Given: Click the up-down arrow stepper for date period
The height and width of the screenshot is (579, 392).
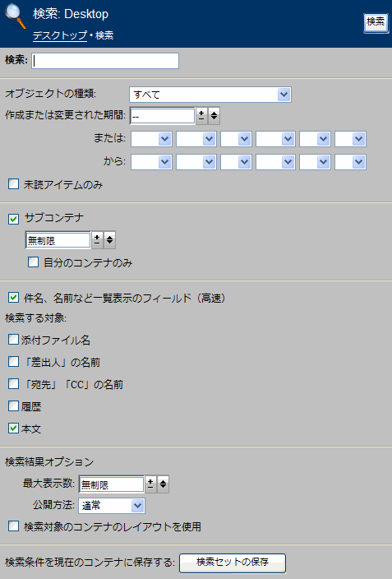Looking at the screenshot, I should pyautogui.click(x=214, y=116).
